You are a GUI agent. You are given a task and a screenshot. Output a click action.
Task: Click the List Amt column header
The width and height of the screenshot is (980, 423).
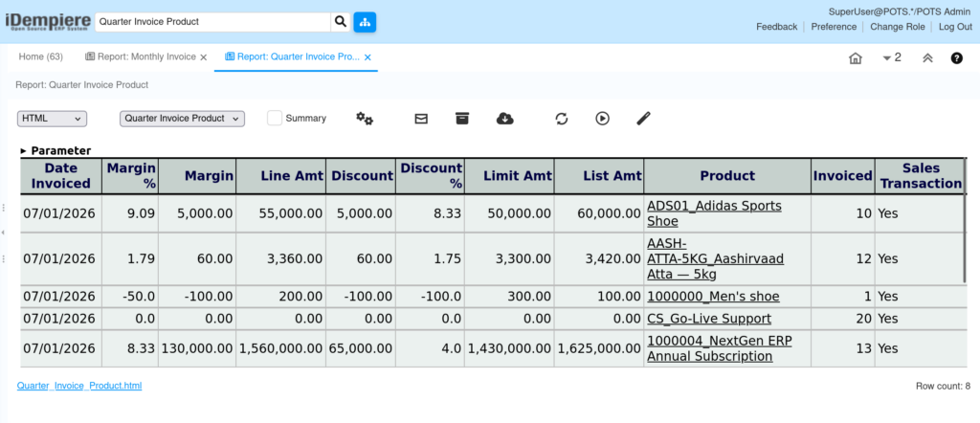599,176
